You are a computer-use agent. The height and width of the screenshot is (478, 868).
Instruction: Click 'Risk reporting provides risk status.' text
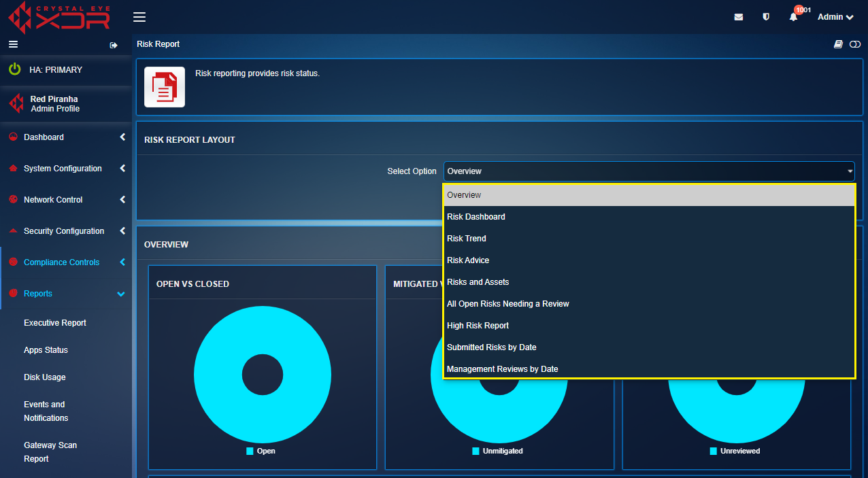[x=257, y=73]
